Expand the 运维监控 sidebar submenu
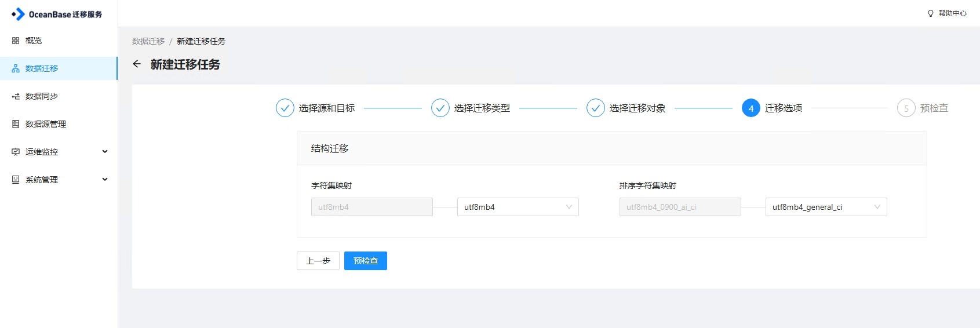Viewport: 980px width, 328px height. pos(105,152)
